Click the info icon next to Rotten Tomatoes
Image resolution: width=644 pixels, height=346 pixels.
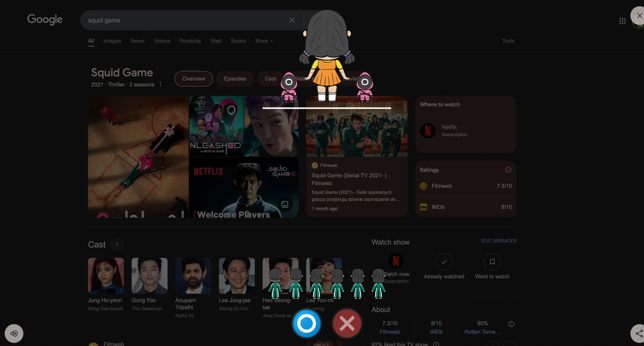tap(511, 324)
